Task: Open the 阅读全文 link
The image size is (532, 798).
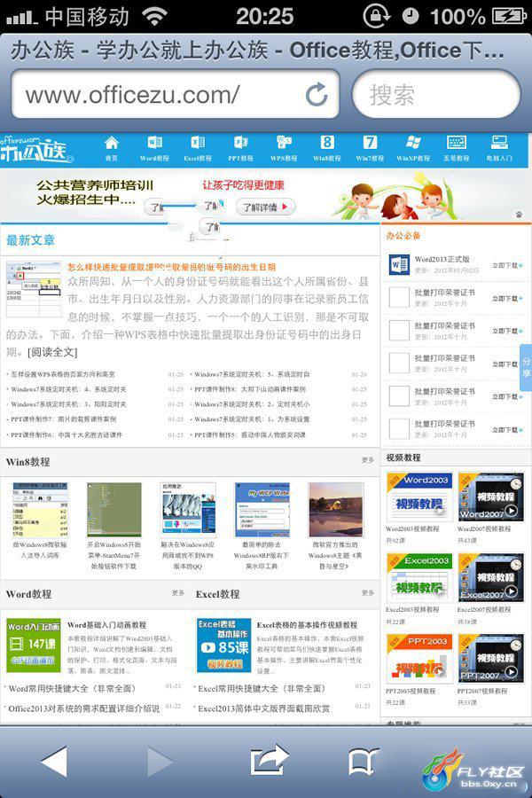Action: coord(52,352)
